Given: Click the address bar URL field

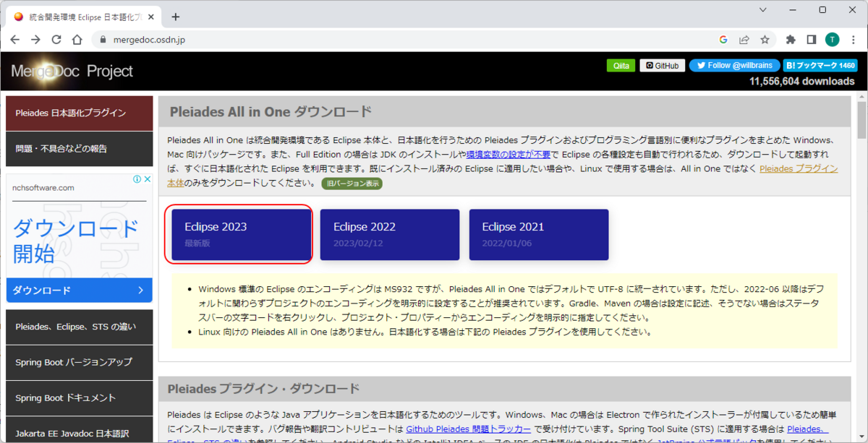Looking at the screenshot, I should point(405,40).
